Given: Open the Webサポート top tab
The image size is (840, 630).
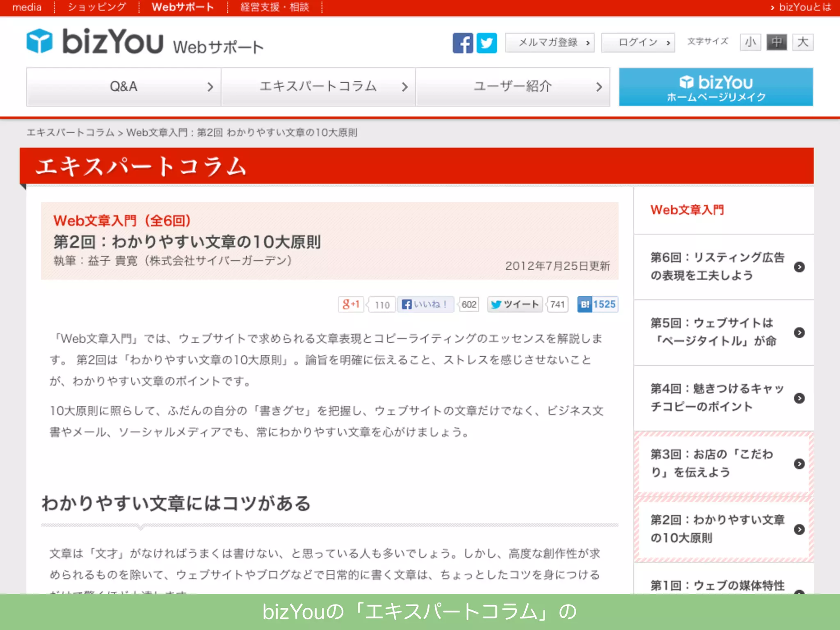Looking at the screenshot, I should point(183,7).
